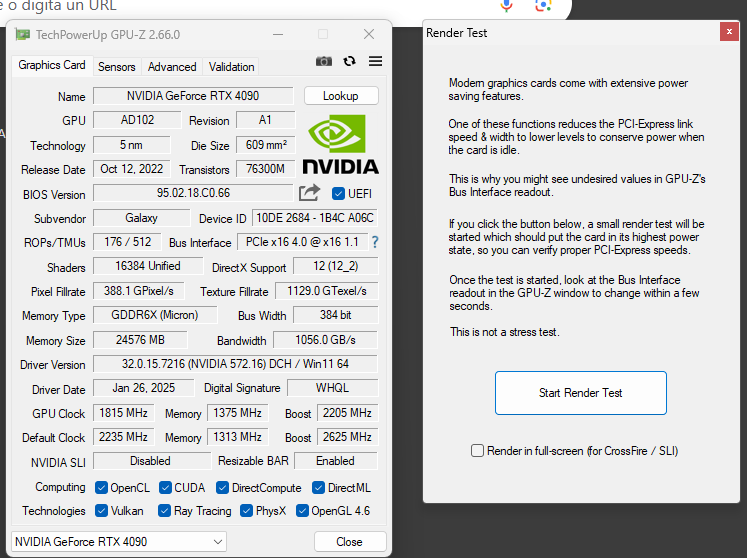Click the NVIDIA logo image
Viewport: 747px width, 558px height.
(x=340, y=144)
